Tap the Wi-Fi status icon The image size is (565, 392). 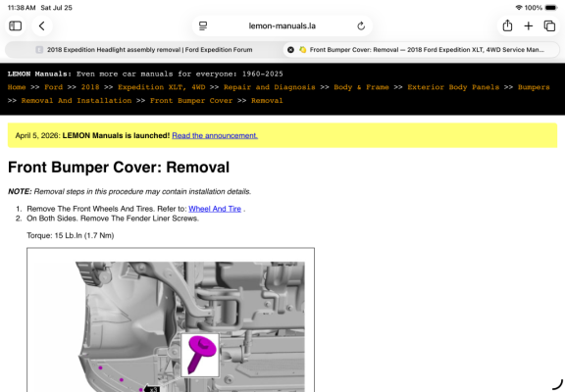pyautogui.click(x=519, y=8)
